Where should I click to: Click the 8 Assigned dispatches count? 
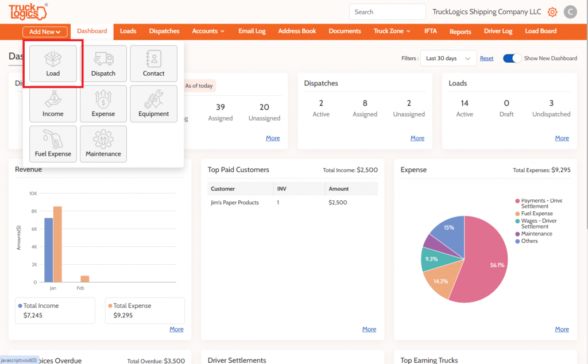tap(365, 103)
